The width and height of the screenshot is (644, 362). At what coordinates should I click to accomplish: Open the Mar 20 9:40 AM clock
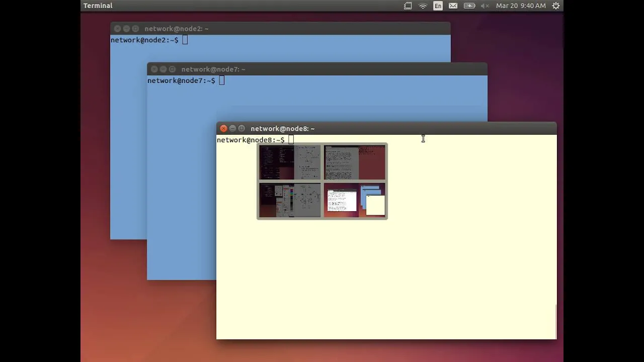pyautogui.click(x=521, y=6)
